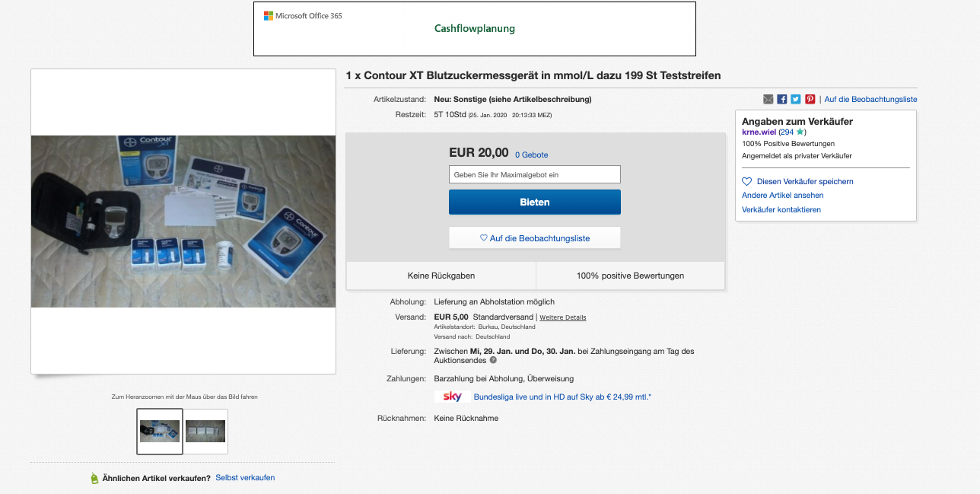Click the delivery info question mark icon
The image size is (980, 494).
[493, 360]
